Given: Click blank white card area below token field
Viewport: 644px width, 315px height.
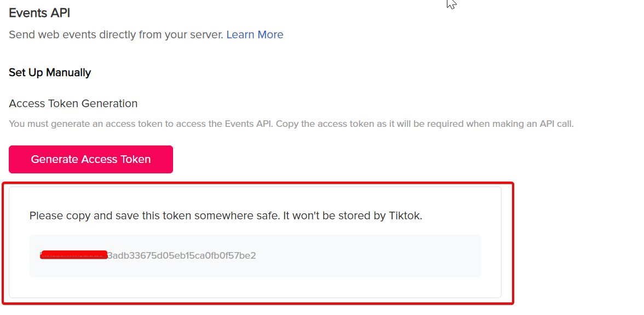Looking at the screenshot, I should click(x=255, y=287).
